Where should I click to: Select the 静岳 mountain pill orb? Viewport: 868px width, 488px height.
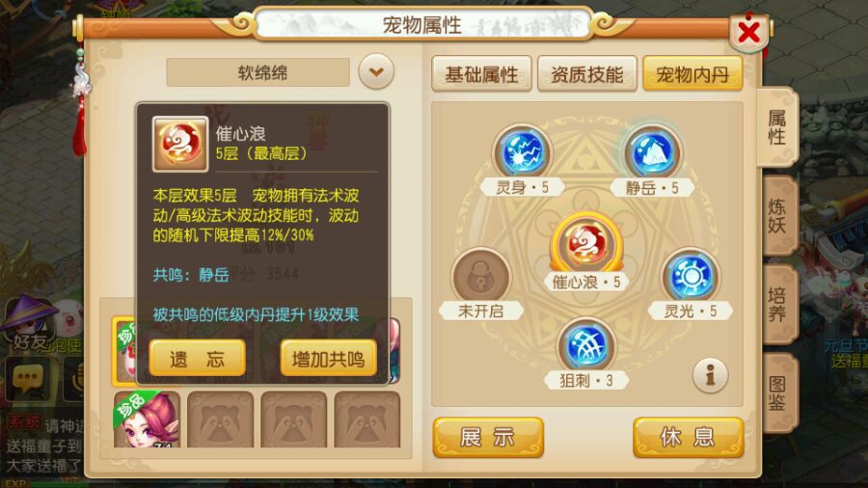point(653,153)
